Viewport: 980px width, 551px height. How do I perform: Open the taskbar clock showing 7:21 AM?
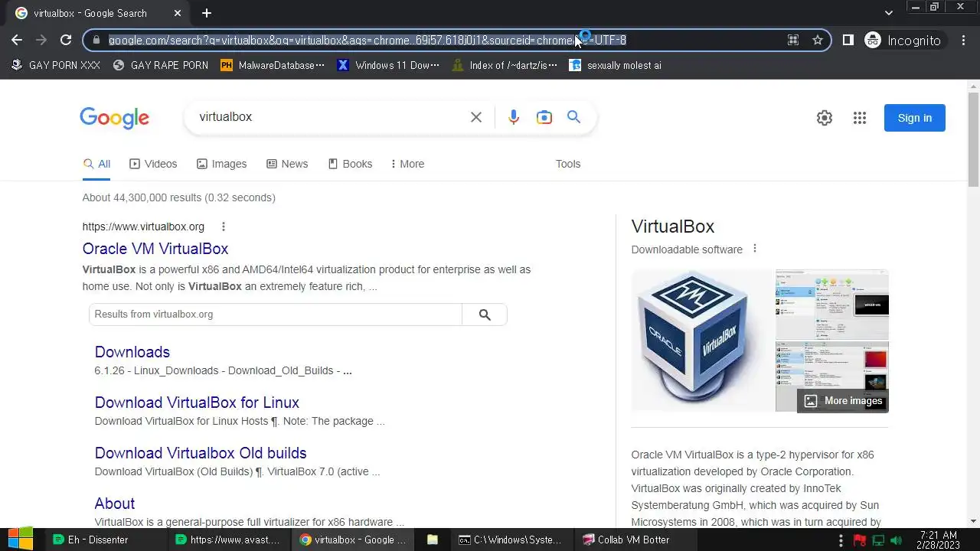[x=937, y=540]
